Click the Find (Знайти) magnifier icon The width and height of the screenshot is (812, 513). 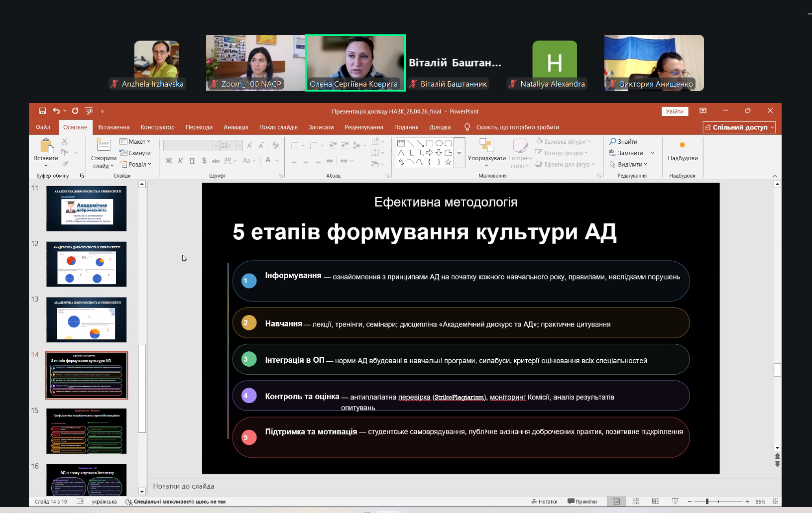[x=613, y=142]
